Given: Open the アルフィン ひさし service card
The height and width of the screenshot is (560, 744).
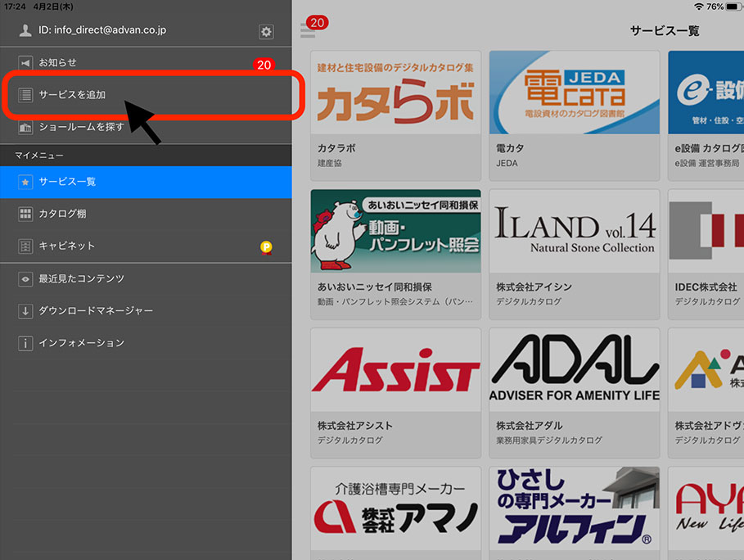Looking at the screenshot, I should (x=574, y=513).
